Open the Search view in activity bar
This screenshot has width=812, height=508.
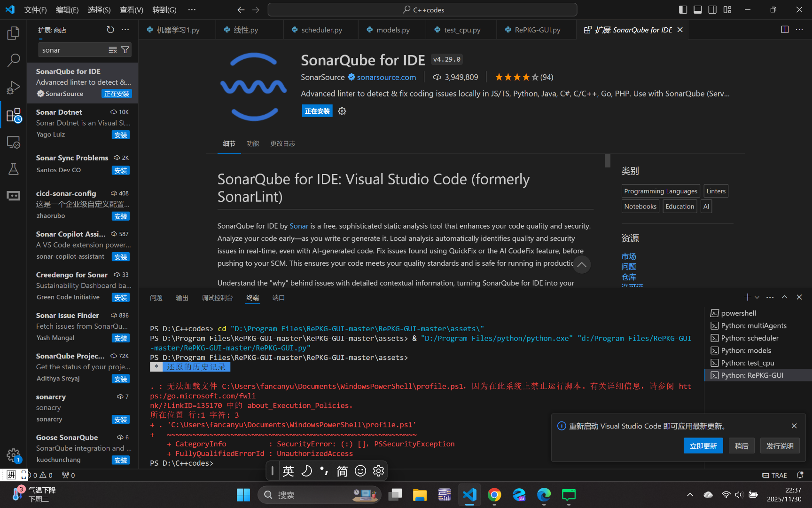click(x=14, y=60)
